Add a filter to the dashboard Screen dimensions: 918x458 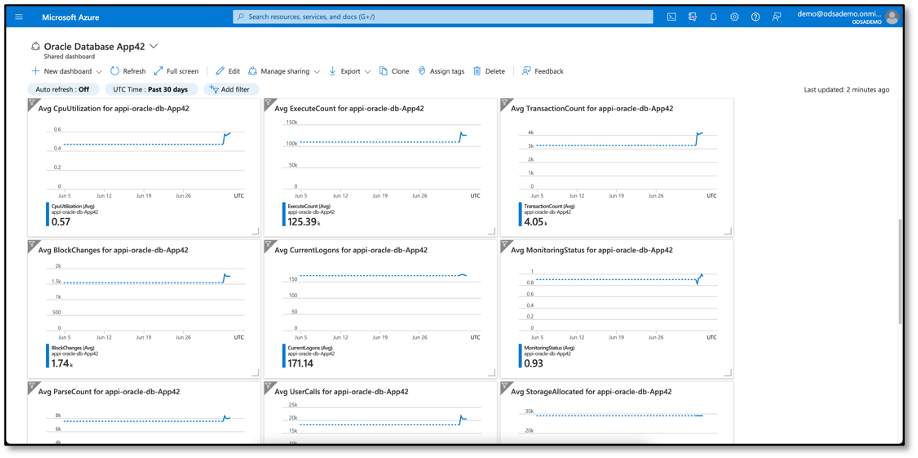point(231,90)
